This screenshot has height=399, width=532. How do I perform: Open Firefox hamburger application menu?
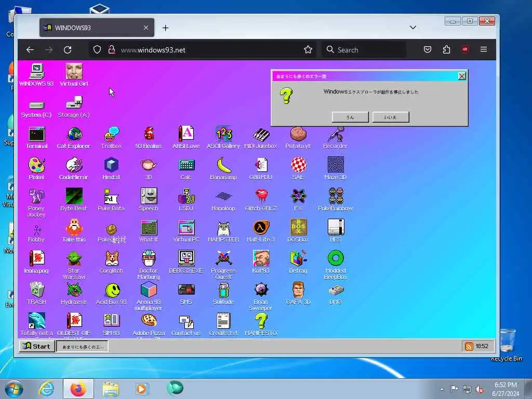(484, 49)
